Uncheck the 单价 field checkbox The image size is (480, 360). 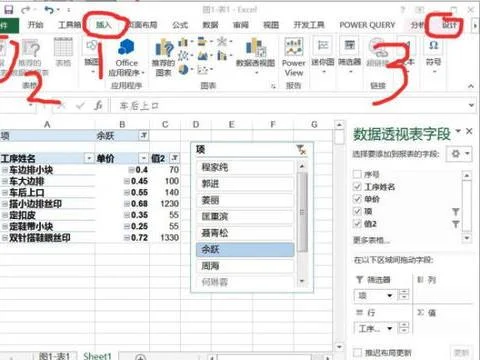[x=357, y=199]
